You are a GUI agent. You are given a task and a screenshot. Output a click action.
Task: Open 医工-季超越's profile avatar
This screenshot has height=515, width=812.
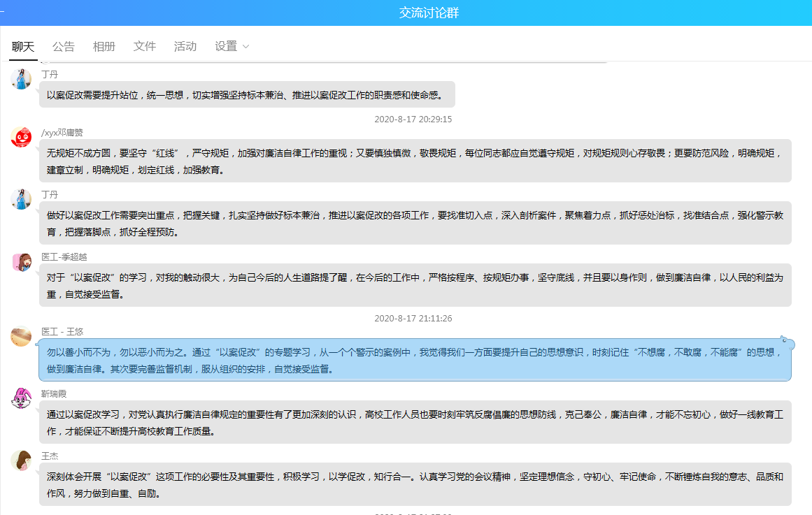tap(22, 262)
